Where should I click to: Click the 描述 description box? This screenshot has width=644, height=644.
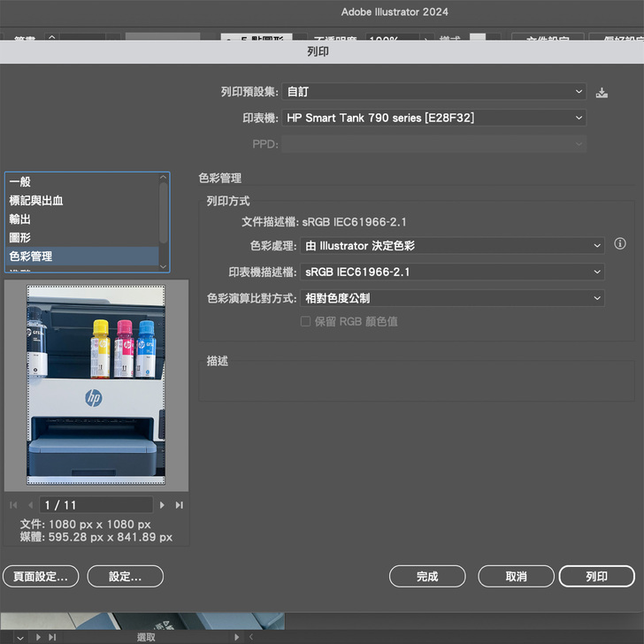pyautogui.click(x=417, y=380)
